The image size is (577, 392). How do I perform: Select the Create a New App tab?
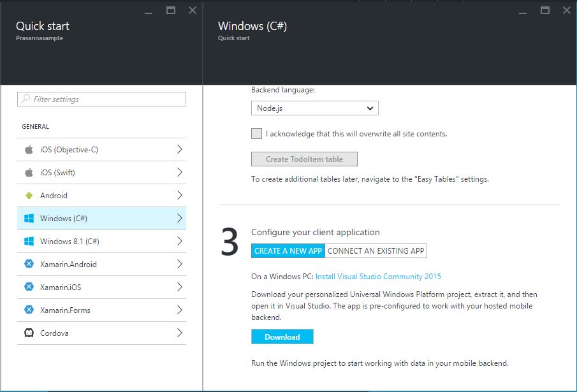(x=288, y=251)
